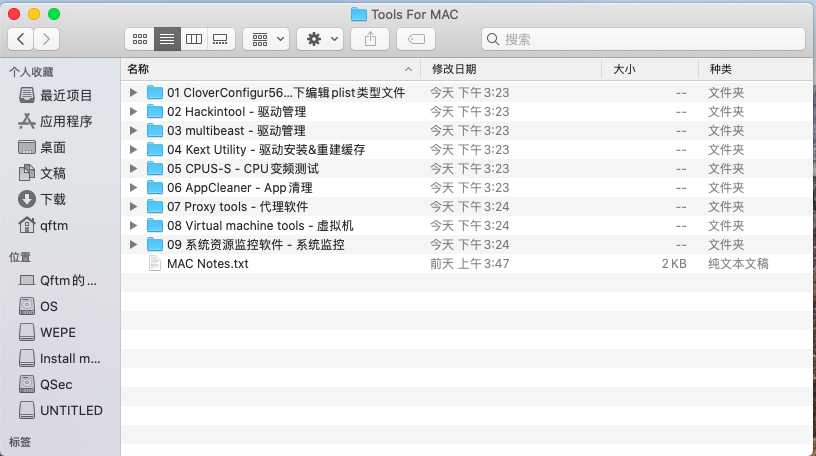Expand the 01 CloverConfigur56 folder
Image resolution: width=816 pixels, height=456 pixels.
coord(134,93)
